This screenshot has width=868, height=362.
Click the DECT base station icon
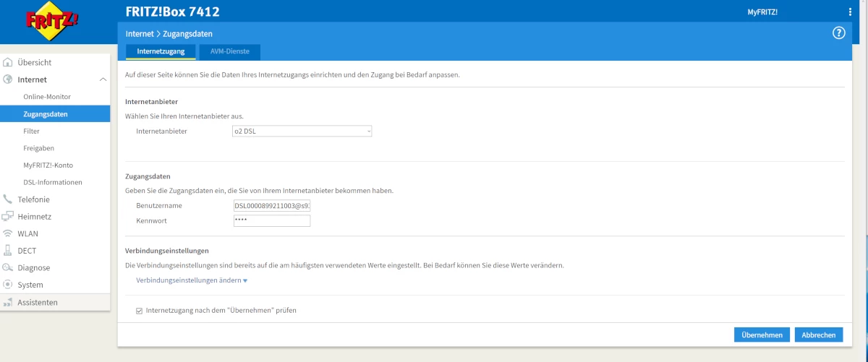(9, 251)
